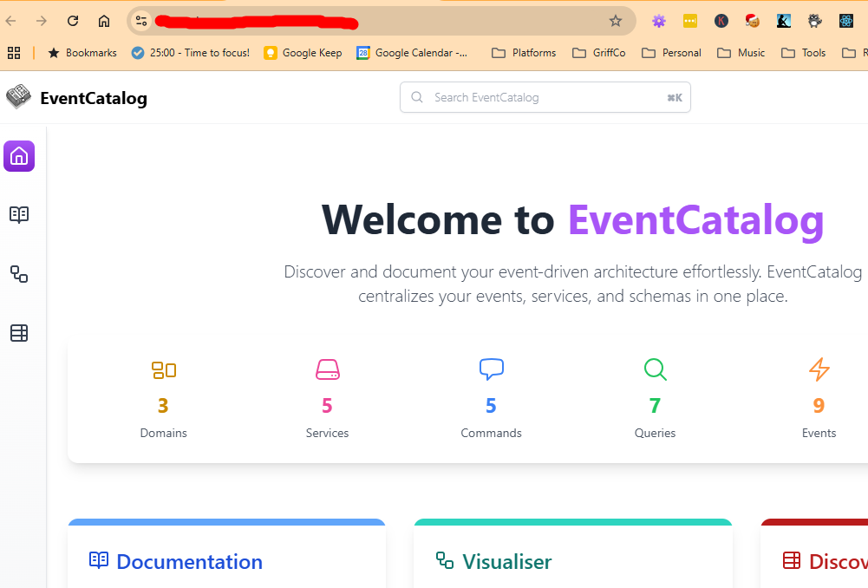Select the 7 Queries count
This screenshot has height=588, width=868.
pos(655,406)
